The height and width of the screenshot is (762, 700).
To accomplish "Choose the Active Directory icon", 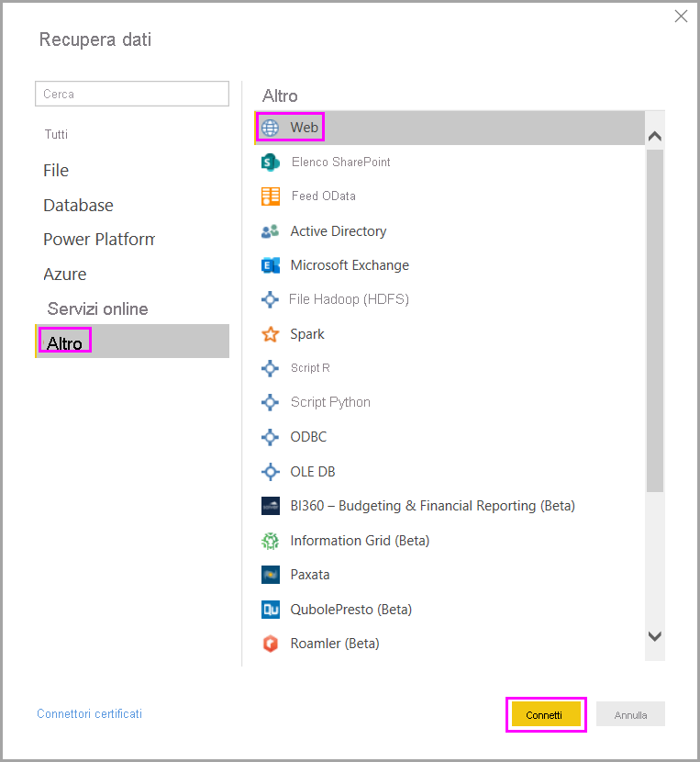I will (270, 231).
